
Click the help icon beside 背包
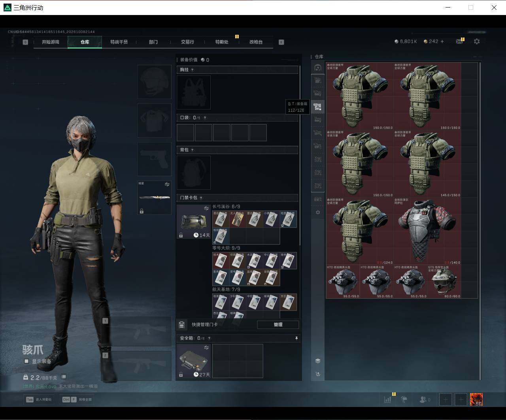pos(193,150)
